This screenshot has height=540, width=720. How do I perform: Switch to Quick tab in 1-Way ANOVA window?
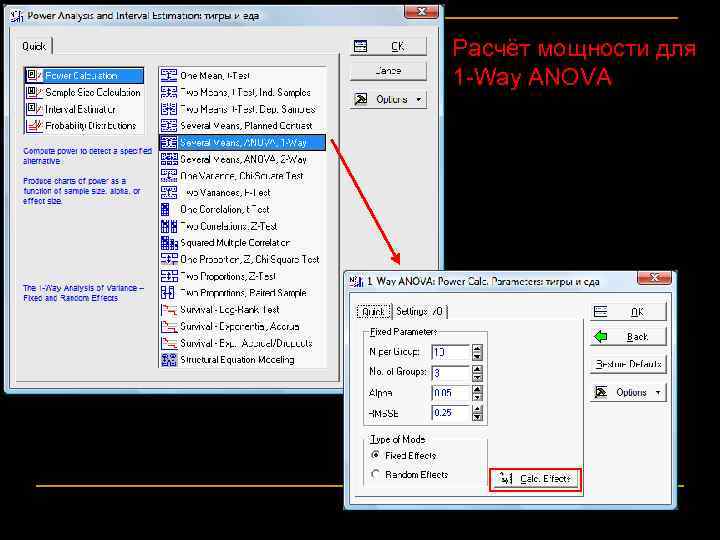[x=373, y=312]
